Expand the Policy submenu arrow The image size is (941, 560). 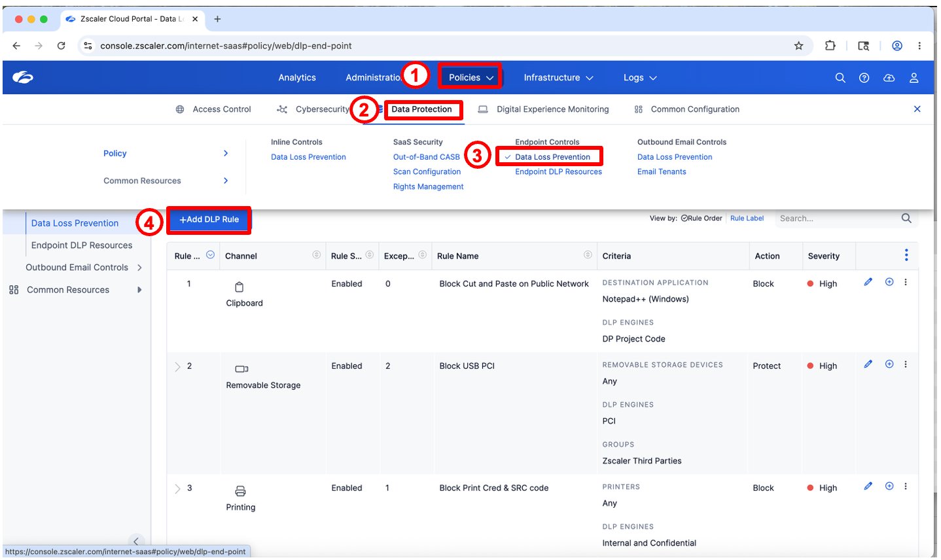pos(226,153)
